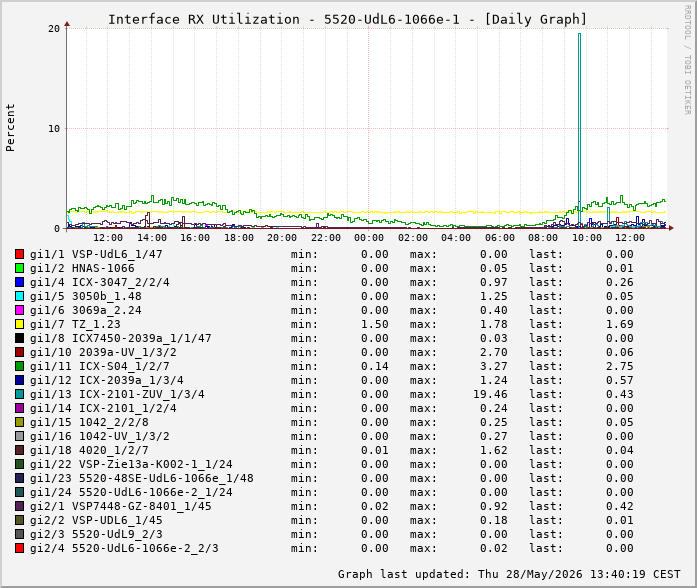Click the navy swatch for gi1/12 ICX-2039a_1/3/4
697x588 pixels.
click(19, 380)
